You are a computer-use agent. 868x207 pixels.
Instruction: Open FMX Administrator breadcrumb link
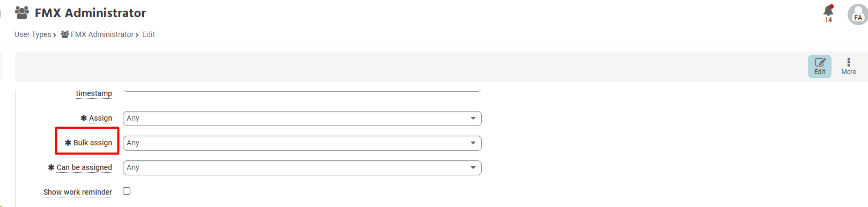click(102, 34)
